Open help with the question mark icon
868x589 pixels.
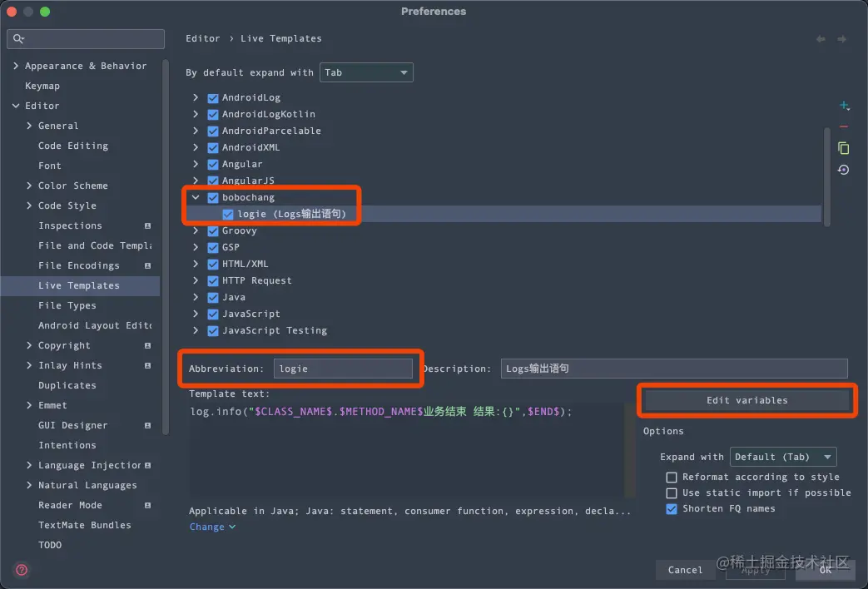(22, 570)
